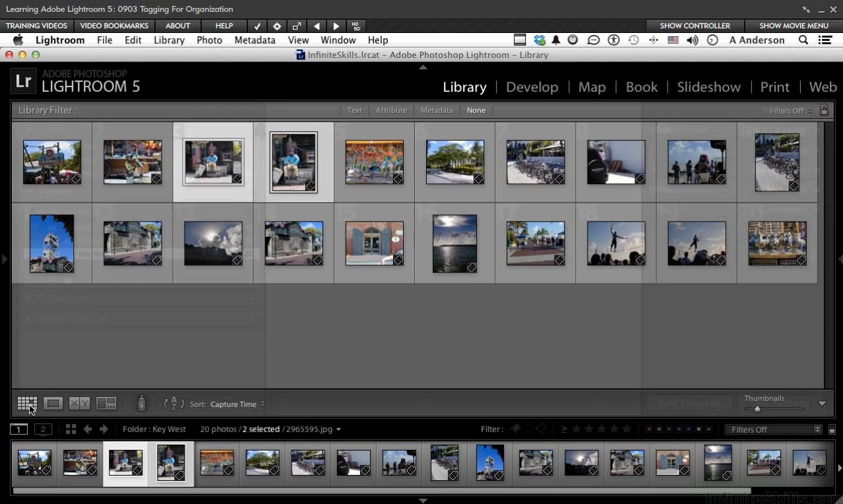Adjust the Thumbnails size slider

pos(757,409)
